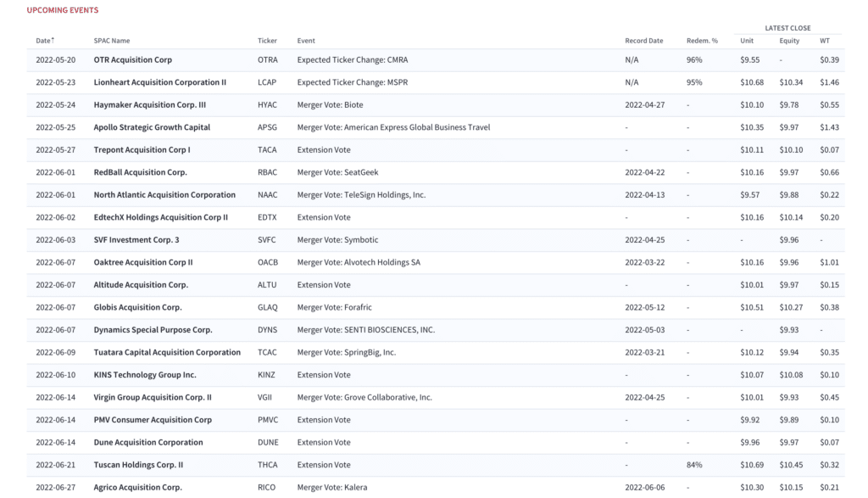
Task: Open SVF Investment Corp. 3 link
Action: [136, 240]
